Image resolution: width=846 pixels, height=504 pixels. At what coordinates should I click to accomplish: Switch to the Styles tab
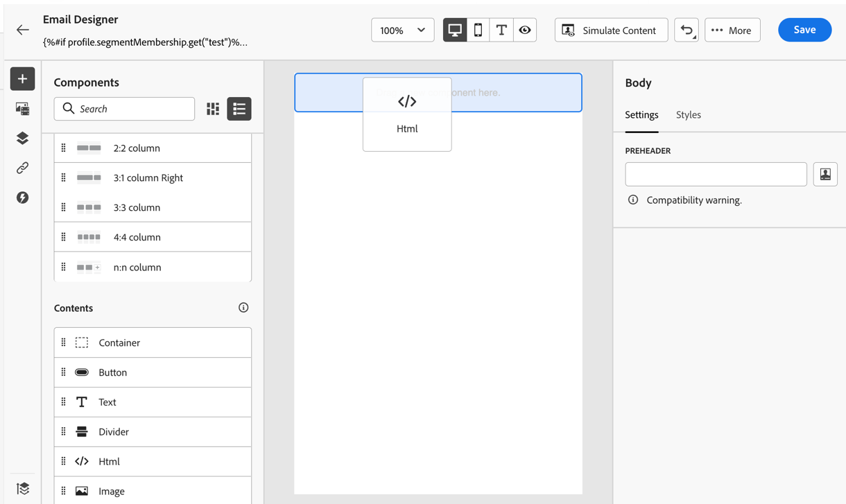pos(689,115)
